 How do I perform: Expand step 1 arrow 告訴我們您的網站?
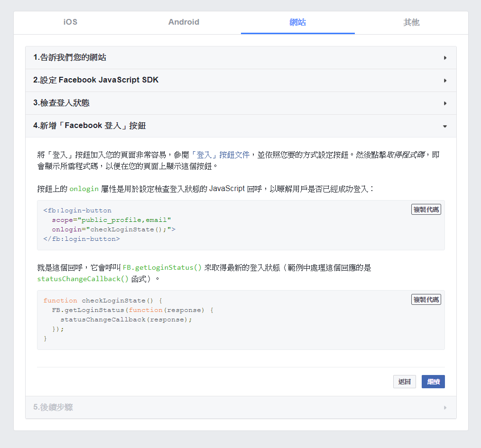coord(445,58)
